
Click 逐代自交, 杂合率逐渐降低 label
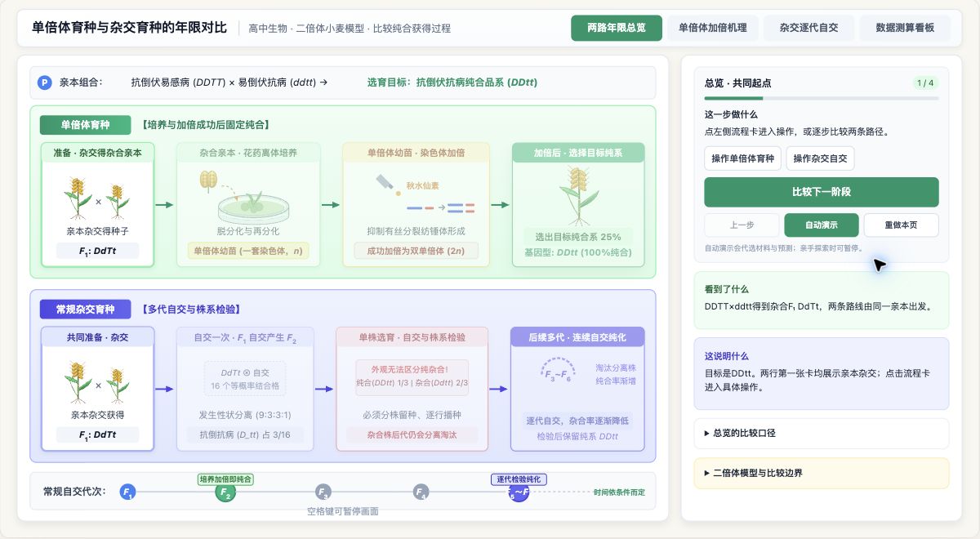pyautogui.click(x=577, y=421)
